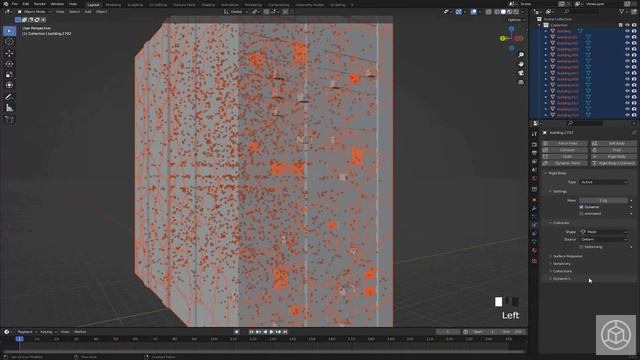The width and height of the screenshot is (640, 360).
Task: Expand the Dynamics panel
Action: [x=561, y=278]
